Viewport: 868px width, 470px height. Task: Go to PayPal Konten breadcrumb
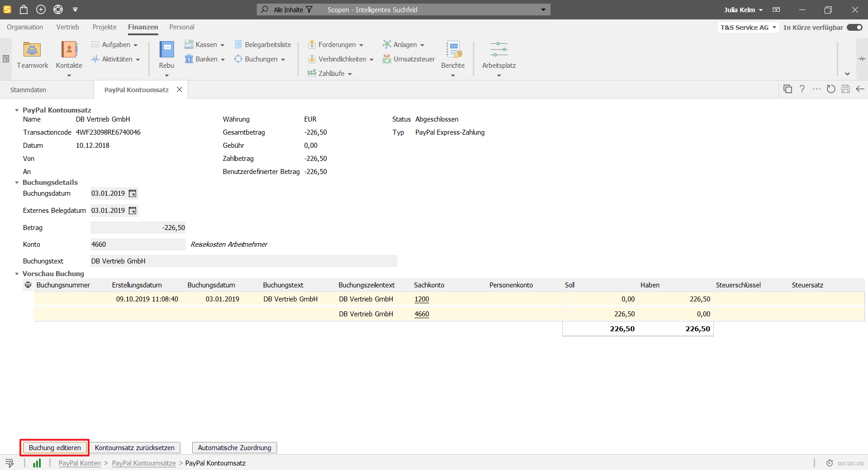[80, 463]
